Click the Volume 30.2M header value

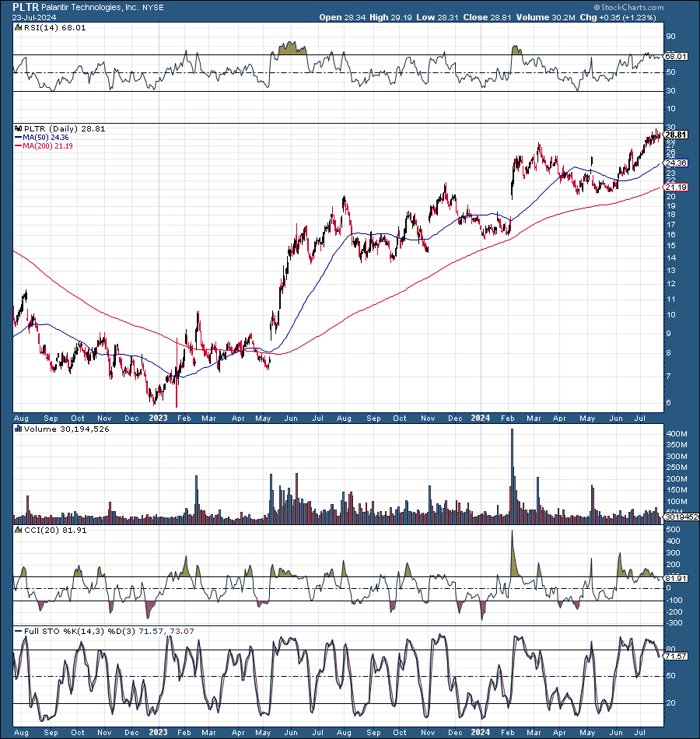[545, 17]
